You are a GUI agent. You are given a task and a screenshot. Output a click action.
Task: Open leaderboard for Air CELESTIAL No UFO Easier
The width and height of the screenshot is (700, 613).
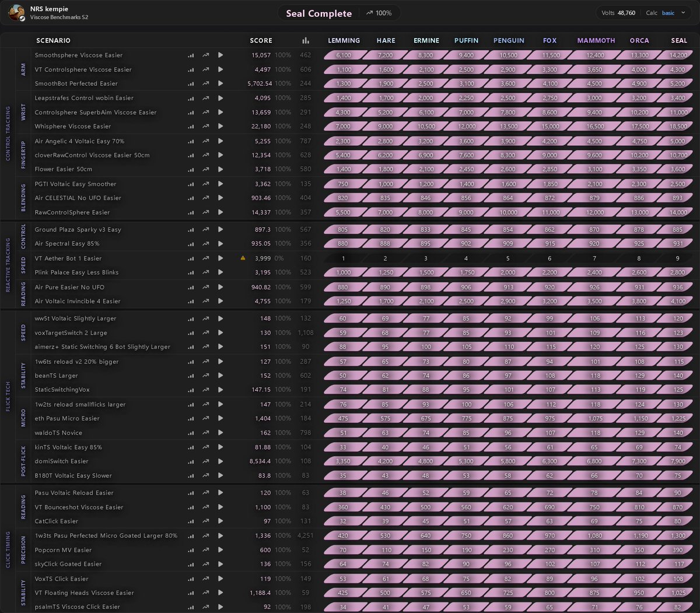191,198
